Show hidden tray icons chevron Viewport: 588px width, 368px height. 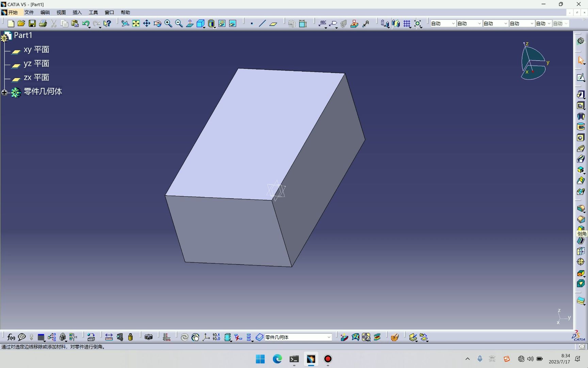point(468,359)
